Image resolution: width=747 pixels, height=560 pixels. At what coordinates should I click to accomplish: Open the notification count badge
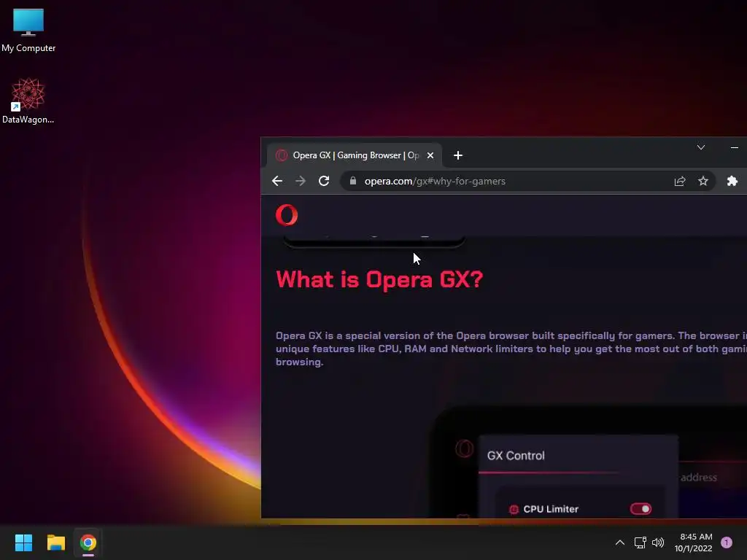(x=727, y=542)
